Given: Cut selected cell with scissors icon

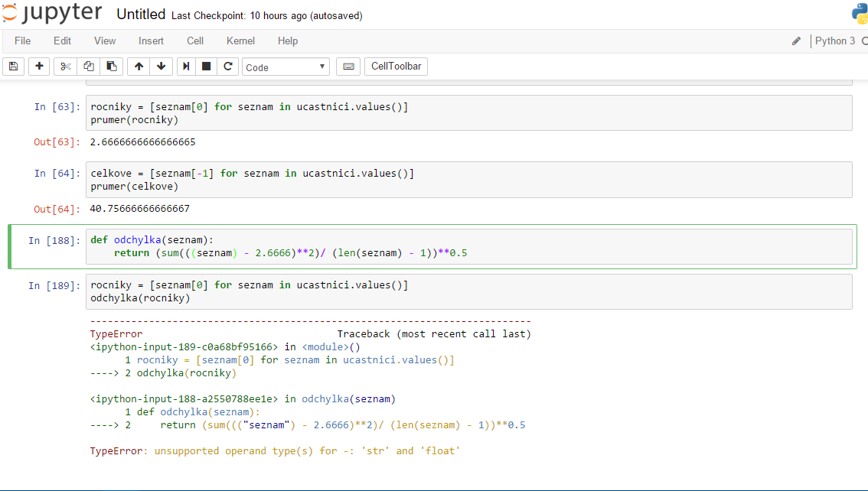Looking at the screenshot, I should tap(66, 67).
